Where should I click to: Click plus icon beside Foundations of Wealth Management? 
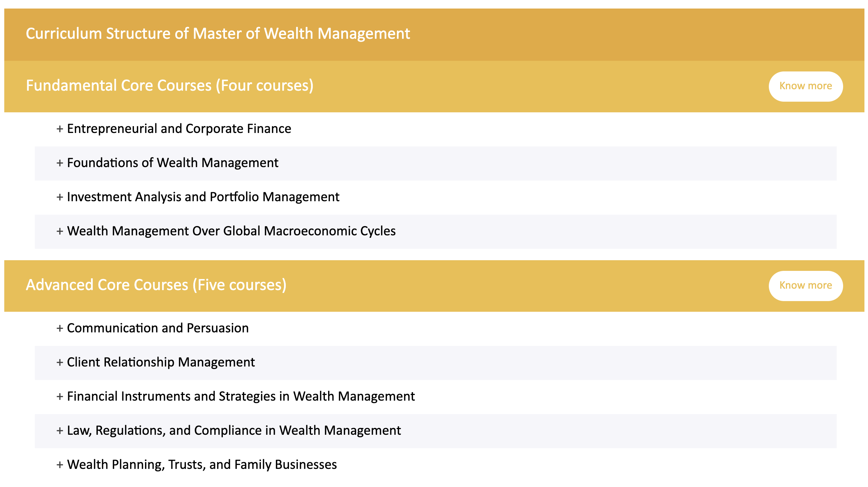pos(60,163)
